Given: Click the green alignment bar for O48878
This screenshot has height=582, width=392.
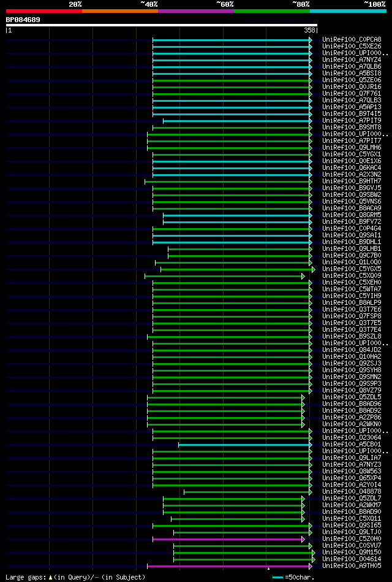Looking at the screenshot, I should point(247,492).
